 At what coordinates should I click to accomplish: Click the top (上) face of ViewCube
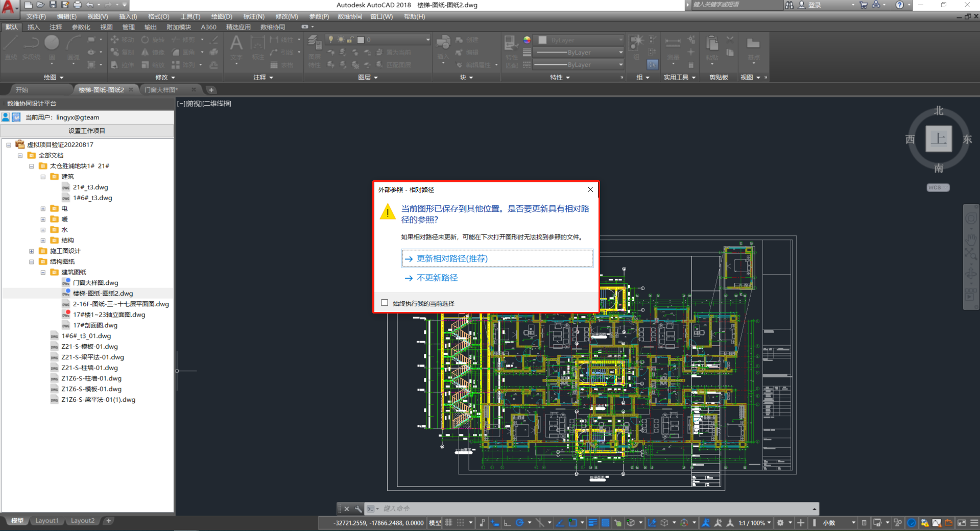pos(939,138)
